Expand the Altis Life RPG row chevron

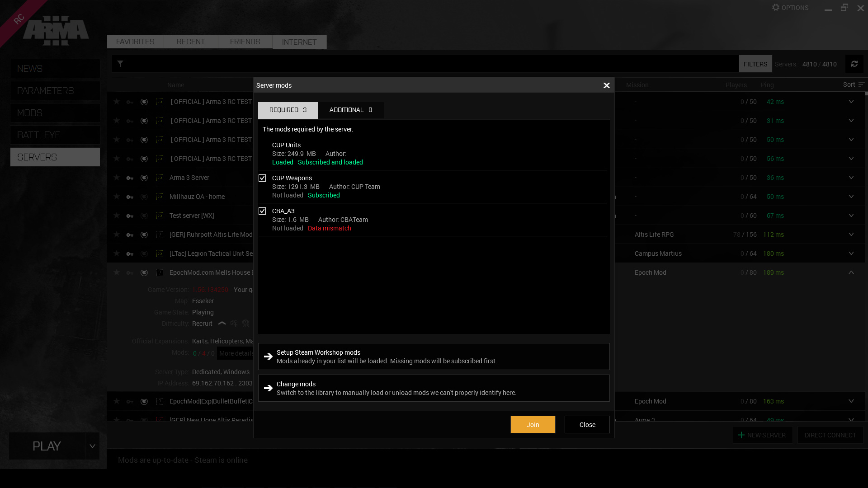click(x=851, y=235)
